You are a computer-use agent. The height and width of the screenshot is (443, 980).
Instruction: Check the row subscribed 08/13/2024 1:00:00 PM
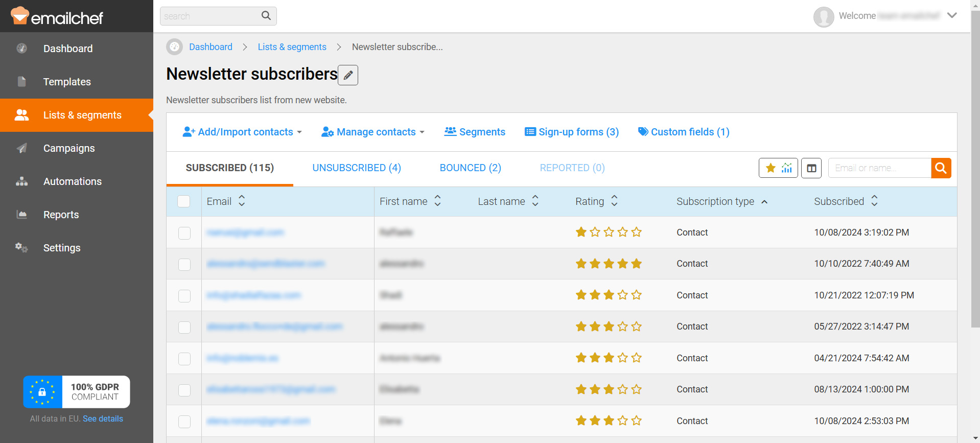(184, 390)
